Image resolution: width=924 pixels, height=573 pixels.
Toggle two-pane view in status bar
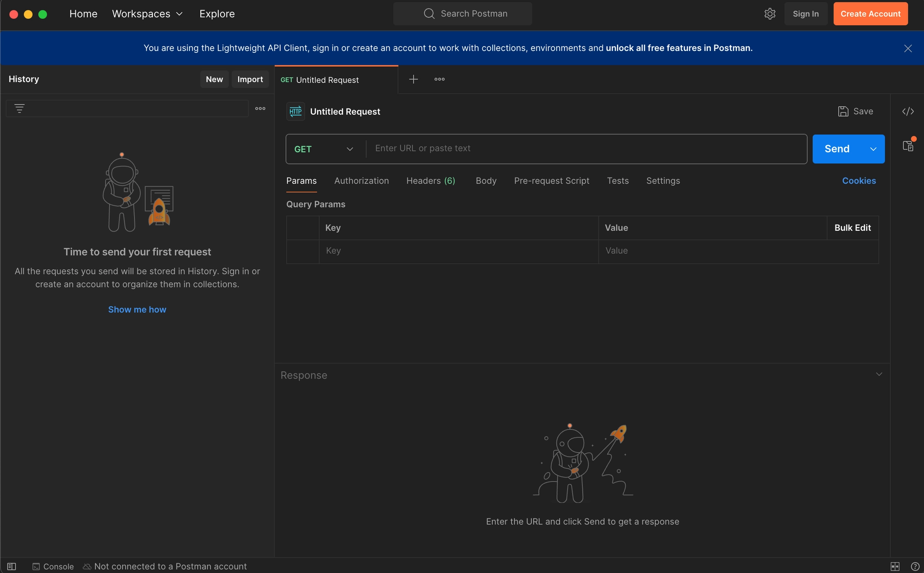pos(895,566)
